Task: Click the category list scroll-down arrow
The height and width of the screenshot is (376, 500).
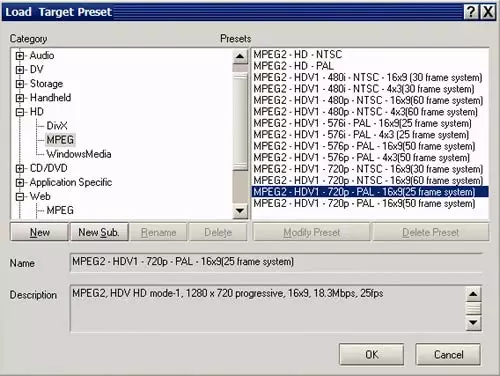Action: tap(240, 211)
